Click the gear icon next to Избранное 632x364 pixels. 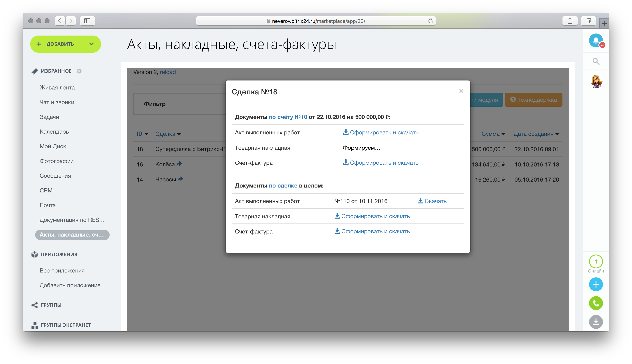click(79, 71)
